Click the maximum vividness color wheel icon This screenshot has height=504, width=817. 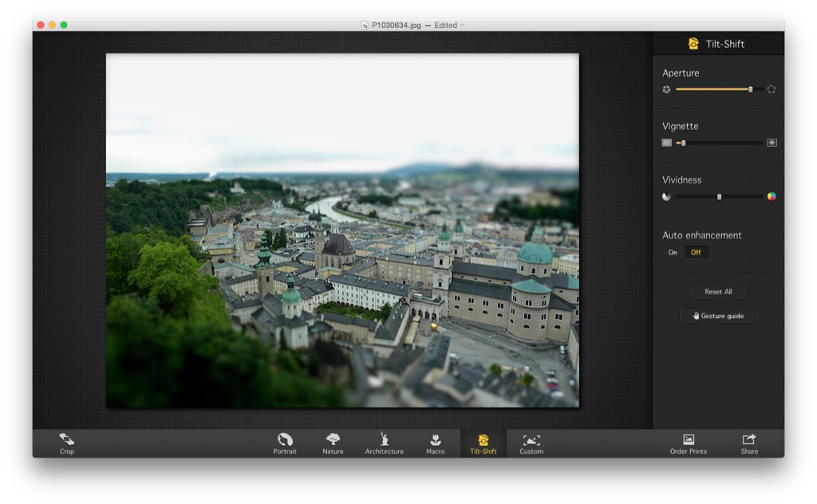[772, 196]
